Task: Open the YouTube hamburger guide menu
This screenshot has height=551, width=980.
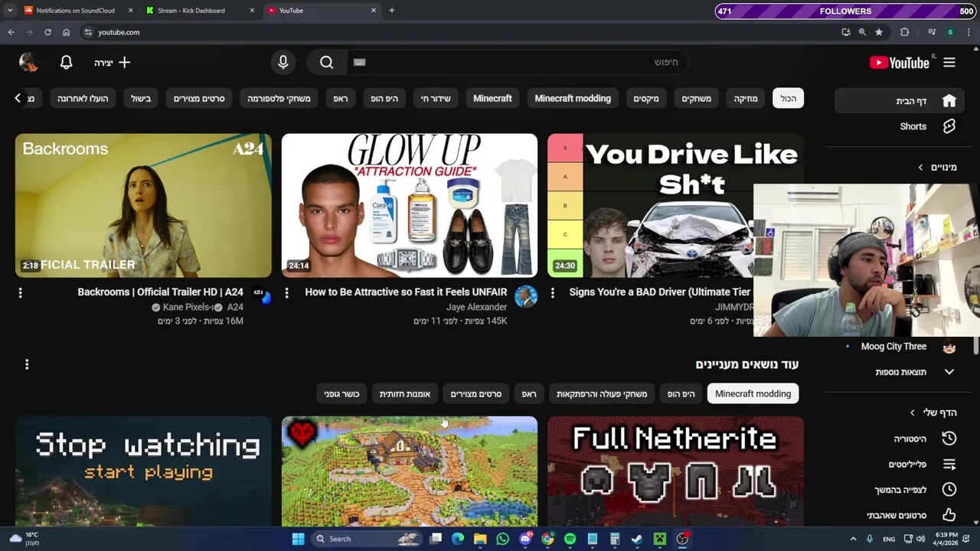Action: [949, 63]
